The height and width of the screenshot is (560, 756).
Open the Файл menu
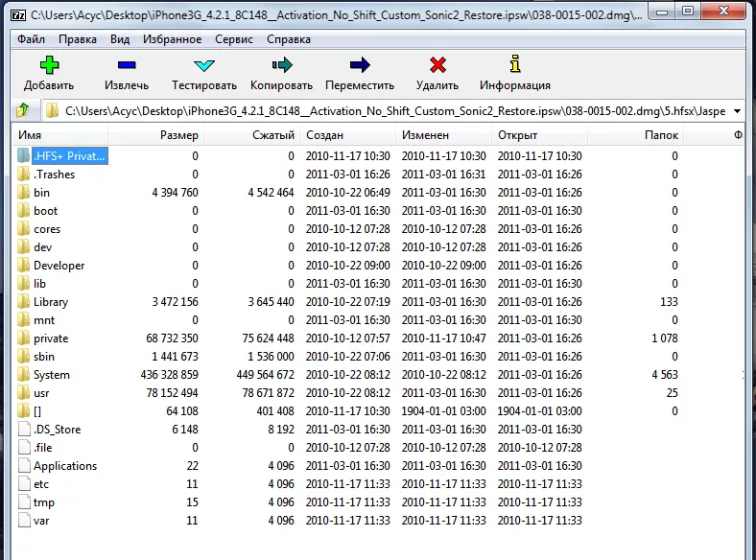pos(31,39)
